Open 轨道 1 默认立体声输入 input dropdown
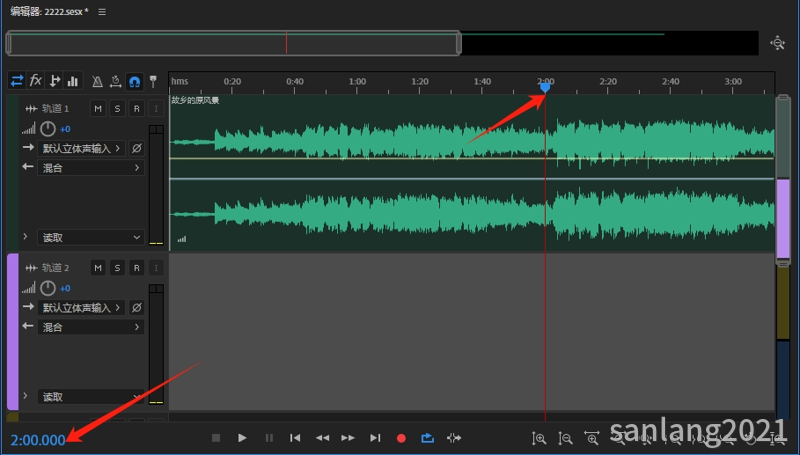This screenshot has height=455, width=800. pos(82,148)
